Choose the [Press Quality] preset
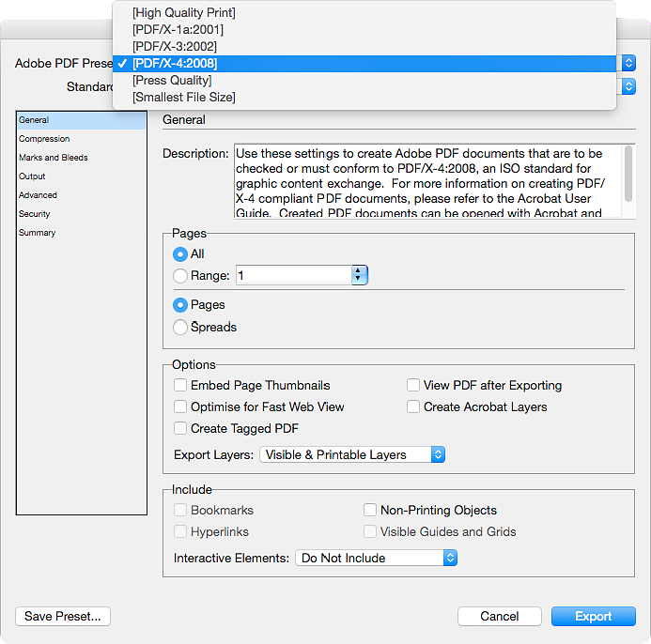Image resolution: width=651 pixels, height=644 pixels. pyautogui.click(x=364, y=80)
